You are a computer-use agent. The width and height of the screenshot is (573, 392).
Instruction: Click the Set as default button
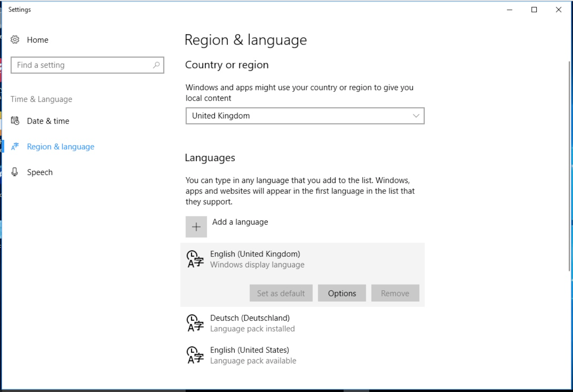(x=281, y=293)
